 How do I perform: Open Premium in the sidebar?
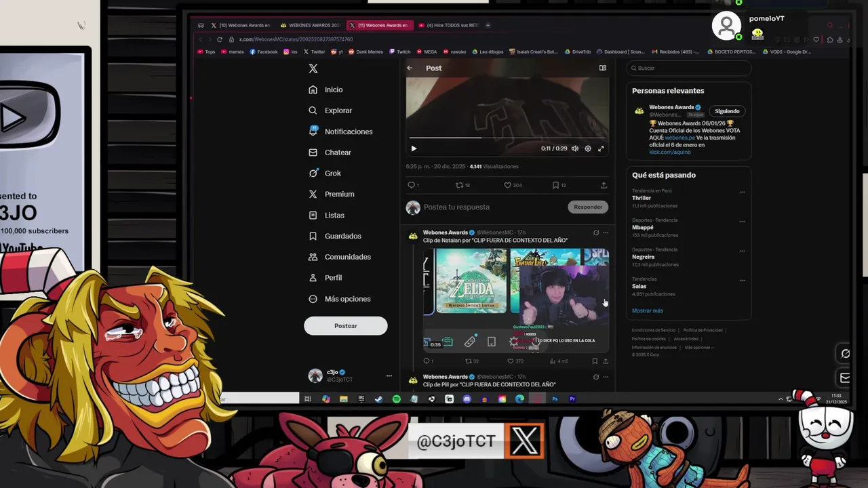pos(332,194)
